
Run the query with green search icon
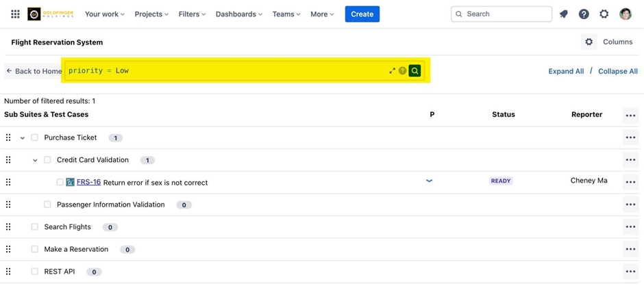coord(414,70)
